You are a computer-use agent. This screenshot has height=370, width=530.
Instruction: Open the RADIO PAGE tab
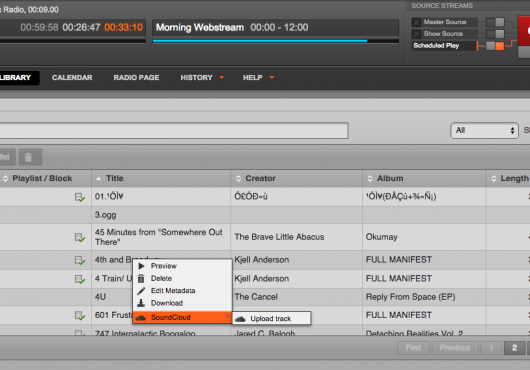point(136,78)
